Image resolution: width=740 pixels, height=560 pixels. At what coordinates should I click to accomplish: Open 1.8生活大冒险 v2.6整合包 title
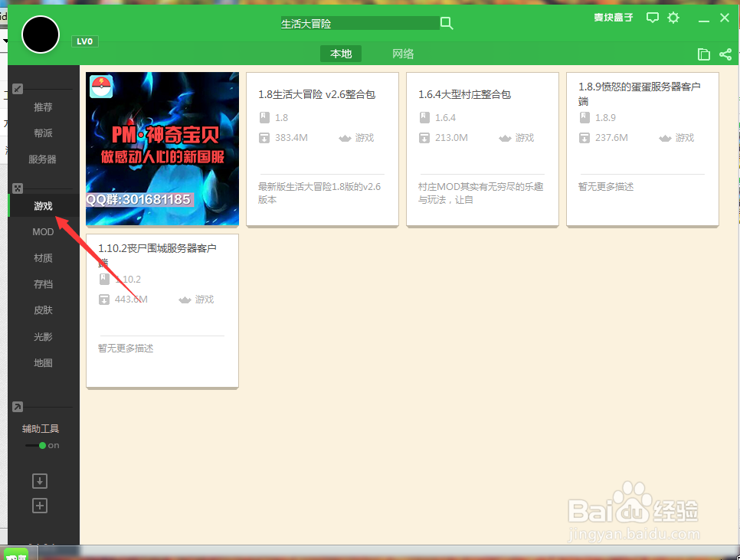(316, 94)
